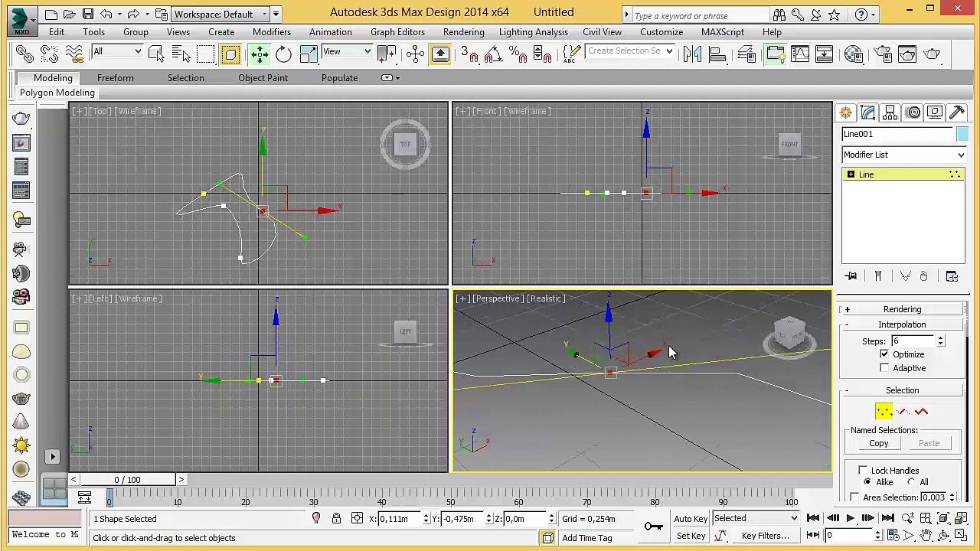Screen dimensions: 980x551
Task: Select Alike radio button
Action: tap(867, 482)
